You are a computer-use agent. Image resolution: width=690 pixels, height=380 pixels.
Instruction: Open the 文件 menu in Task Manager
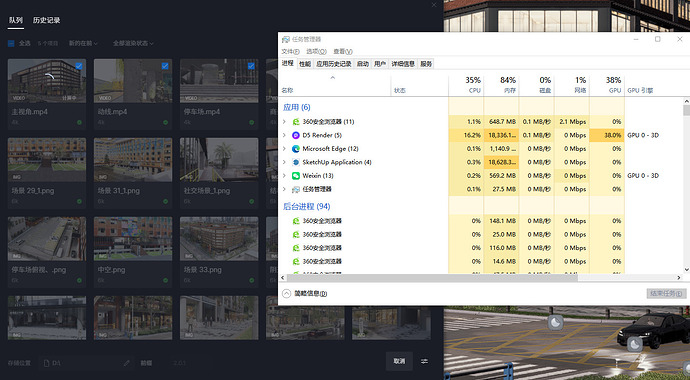point(290,51)
